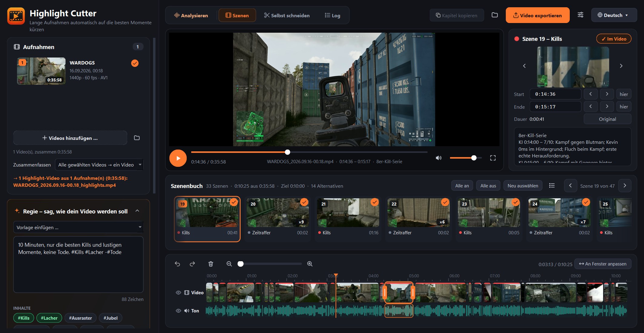644x333 pixels.
Task: Delete the selected clip with the trash icon
Action: [x=211, y=264]
